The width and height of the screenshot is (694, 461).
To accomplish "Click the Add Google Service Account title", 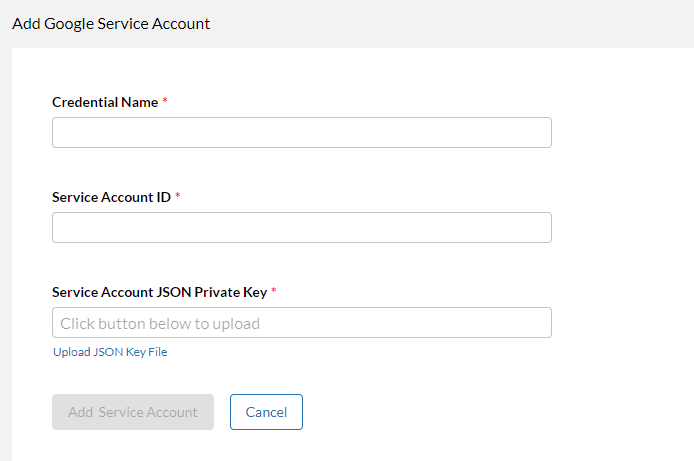I will coord(111,23).
